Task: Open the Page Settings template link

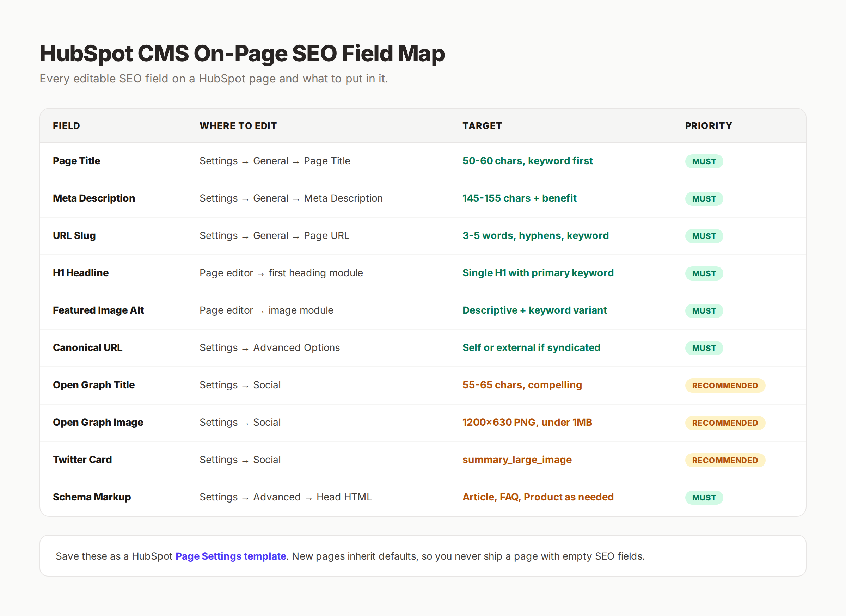Action: click(x=231, y=556)
